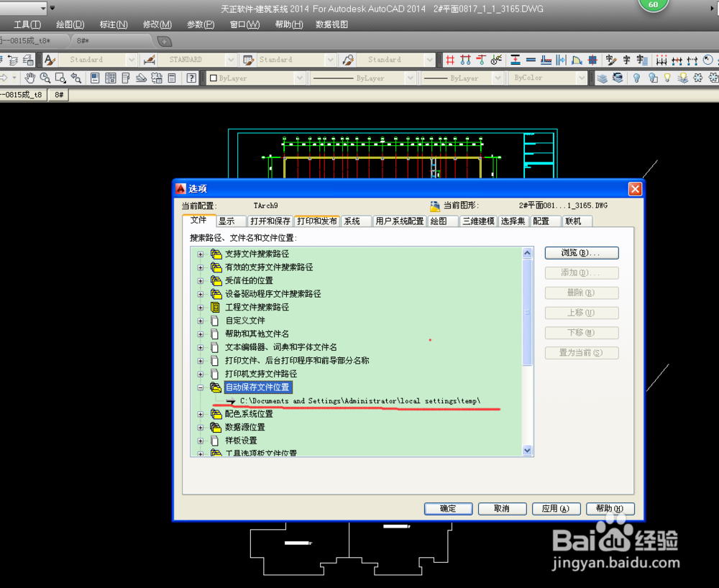This screenshot has width=719, height=588.
Task: Switch to the 显示 tab
Action: [x=231, y=221]
